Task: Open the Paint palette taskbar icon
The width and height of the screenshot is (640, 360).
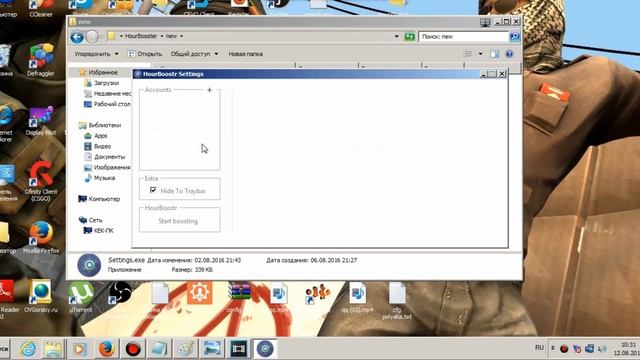Action: click(x=186, y=349)
